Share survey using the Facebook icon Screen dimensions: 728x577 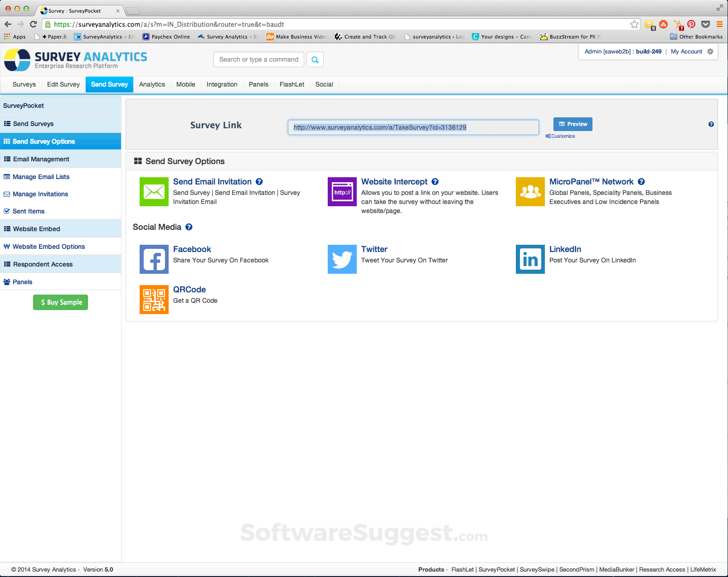pos(154,259)
